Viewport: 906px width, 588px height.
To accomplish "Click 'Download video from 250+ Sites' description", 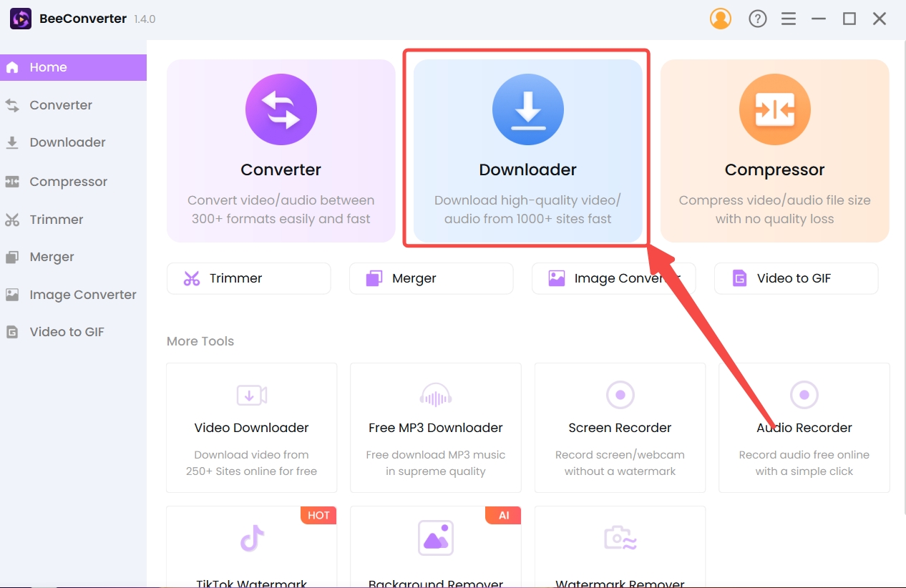I will point(252,463).
